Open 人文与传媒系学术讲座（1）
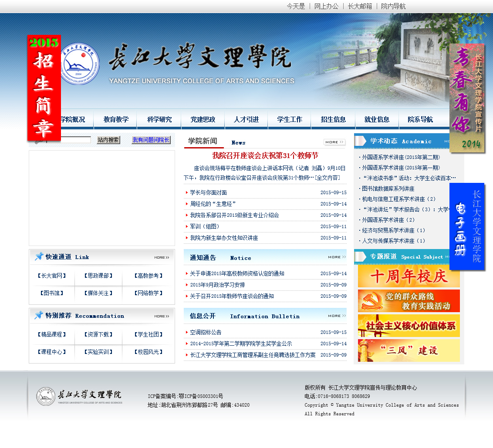493x448 pixels. point(393,241)
